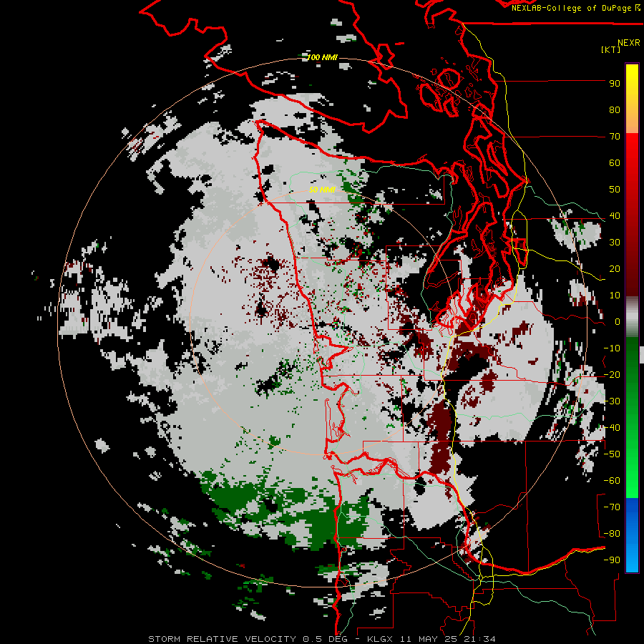Click the -50 value on velocity scale

612,454
